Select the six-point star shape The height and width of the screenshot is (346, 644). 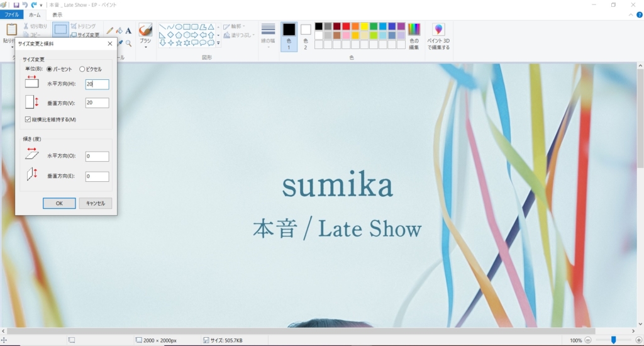click(186, 43)
